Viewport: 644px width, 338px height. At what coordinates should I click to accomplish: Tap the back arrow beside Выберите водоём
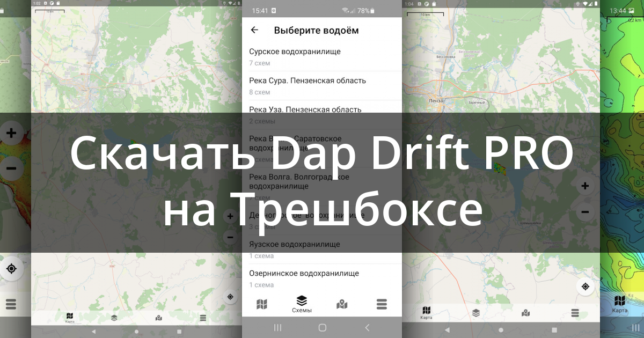[x=254, y=30]
